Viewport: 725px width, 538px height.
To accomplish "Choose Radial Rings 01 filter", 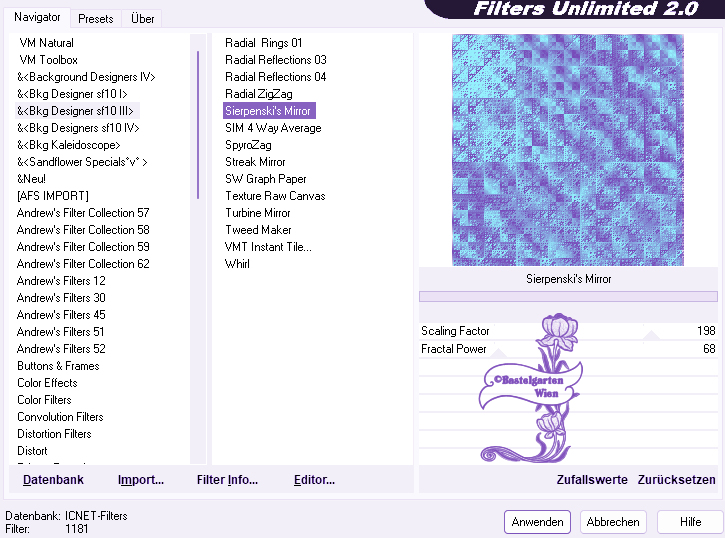I will coord(264,43).
